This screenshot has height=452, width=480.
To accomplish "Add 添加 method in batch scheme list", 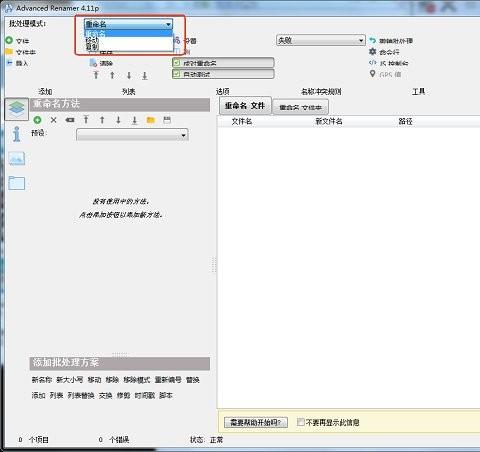I will click(x=38, y=395).
